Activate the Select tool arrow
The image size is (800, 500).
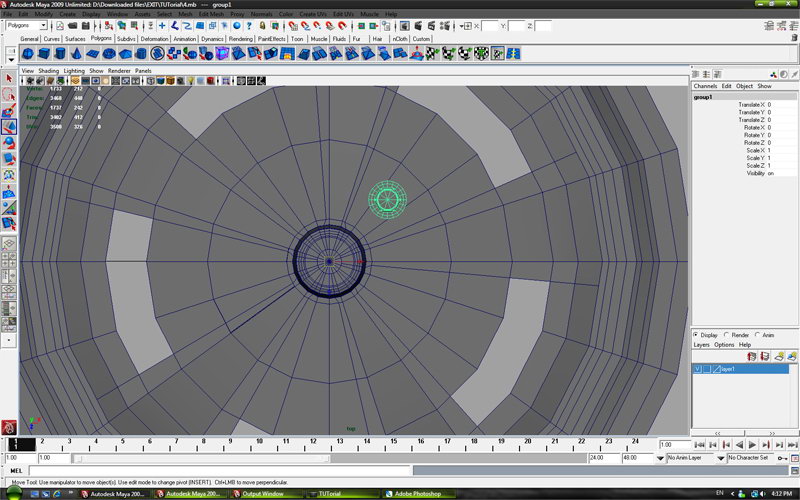coord(9,78)
